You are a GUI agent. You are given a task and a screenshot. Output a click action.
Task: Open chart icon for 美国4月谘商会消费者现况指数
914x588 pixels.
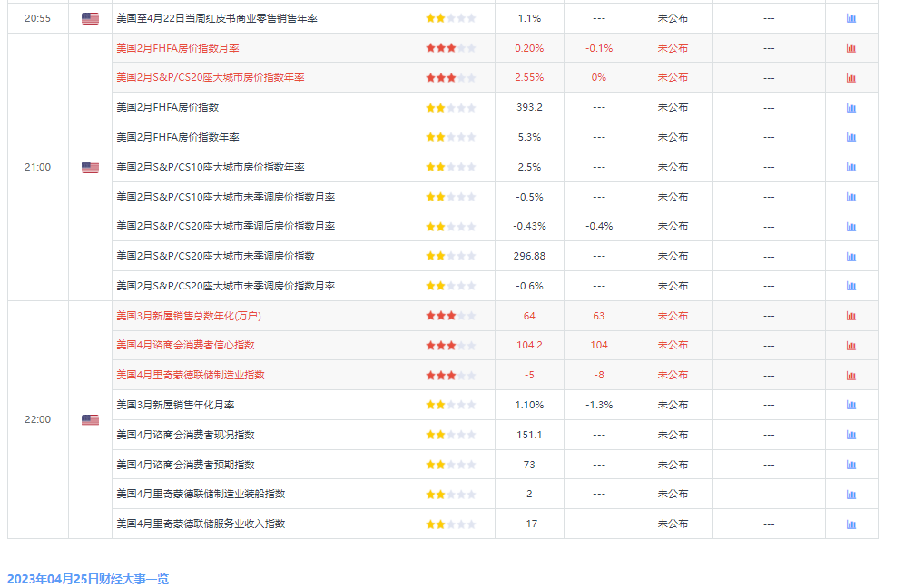click(x=851, y=435)
